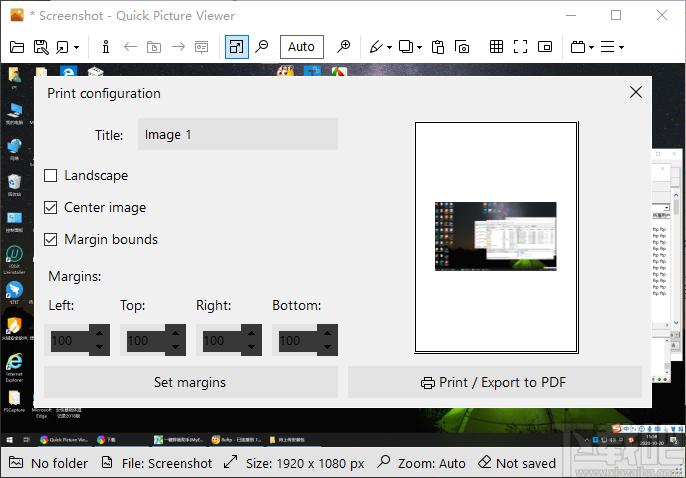Increase the Right margin with up arrow
This screenshot has width=686, height=478.
[252, 333]
